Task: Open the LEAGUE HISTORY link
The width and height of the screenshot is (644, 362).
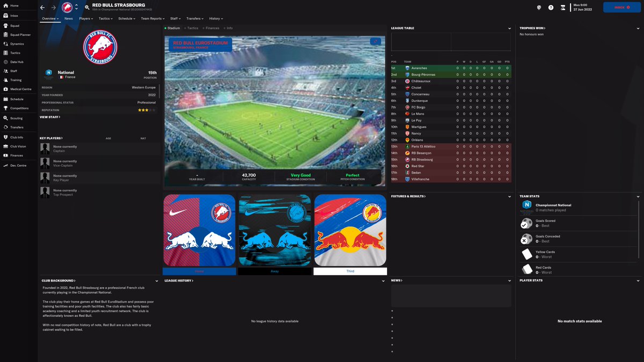Action: (179, 280)
